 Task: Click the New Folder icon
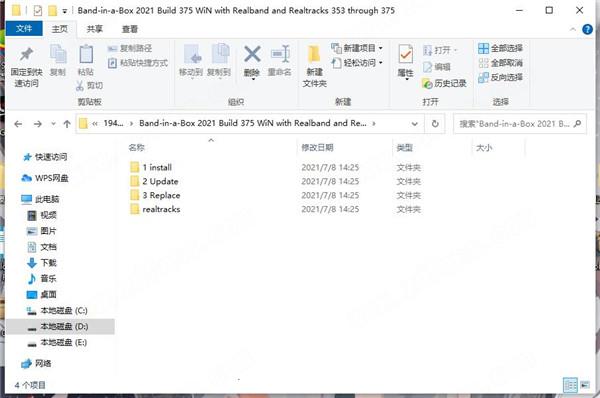click(314, 55)
